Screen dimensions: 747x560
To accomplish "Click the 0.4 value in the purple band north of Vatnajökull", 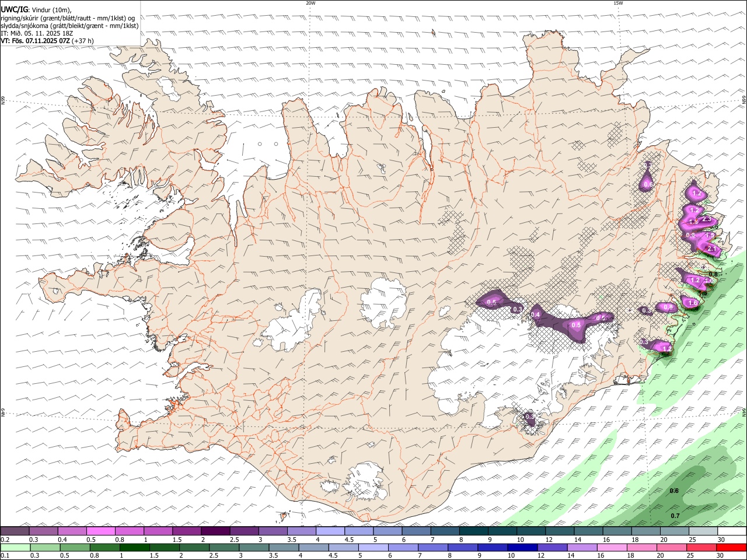I will [x=535, y=315].
